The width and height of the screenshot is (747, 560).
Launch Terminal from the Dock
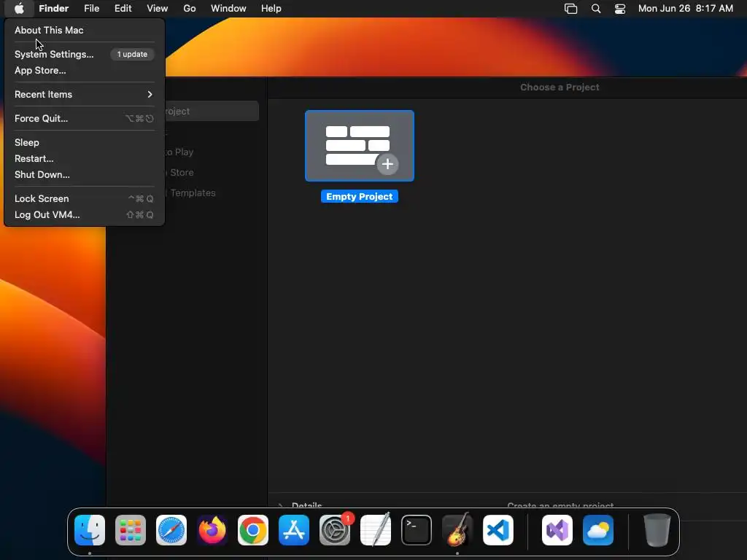(417, 530)
